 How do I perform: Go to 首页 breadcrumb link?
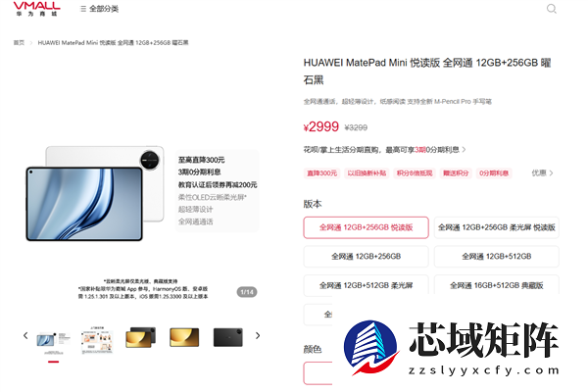tap(20, 43)
